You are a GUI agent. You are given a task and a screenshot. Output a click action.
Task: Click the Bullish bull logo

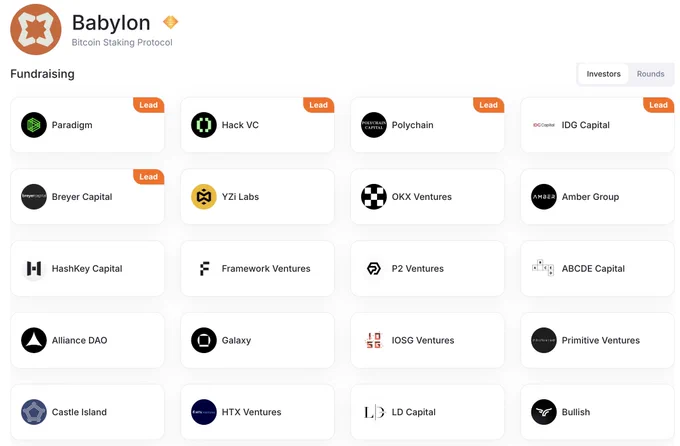pos(544,412)
